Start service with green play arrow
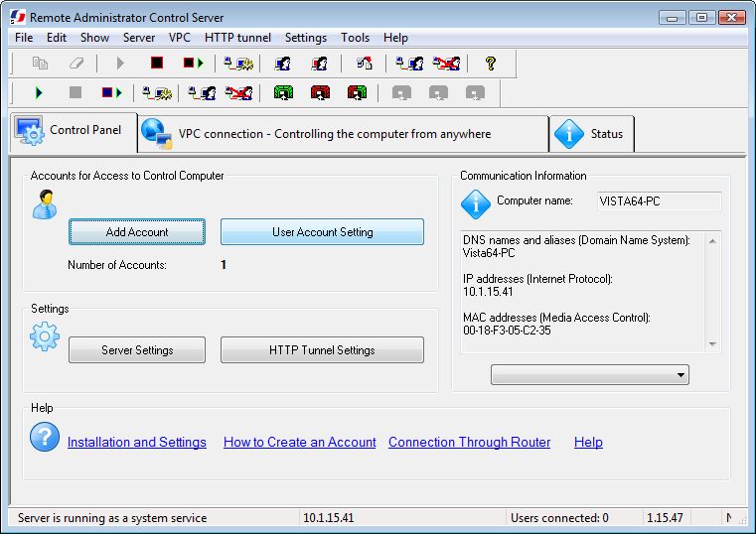 point(39,92)
